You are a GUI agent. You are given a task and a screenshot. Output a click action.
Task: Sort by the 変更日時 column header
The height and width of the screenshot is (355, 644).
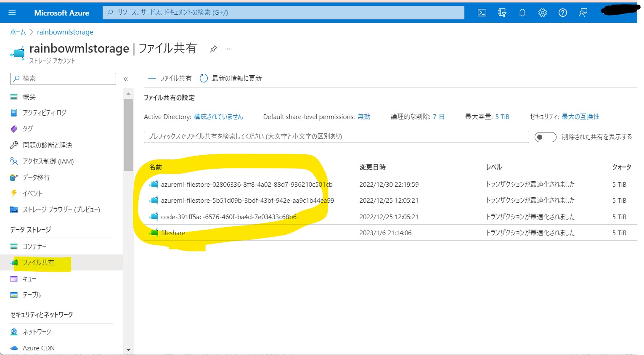373,167
